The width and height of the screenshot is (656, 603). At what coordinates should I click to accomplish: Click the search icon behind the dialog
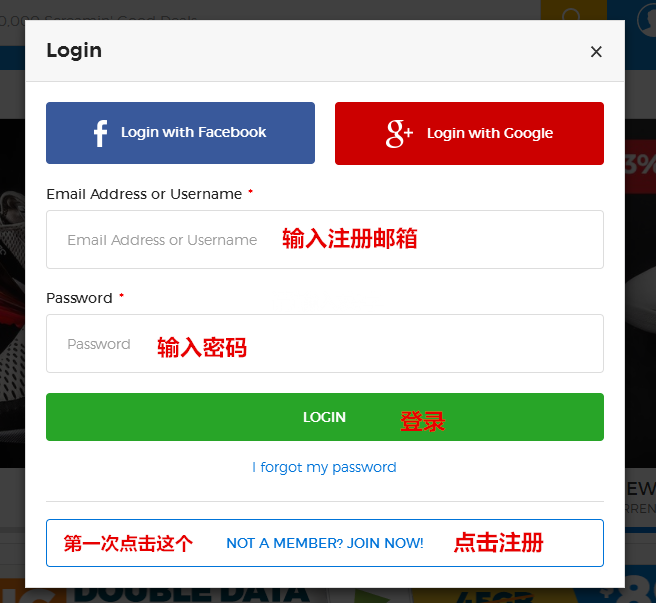[572, 13]
